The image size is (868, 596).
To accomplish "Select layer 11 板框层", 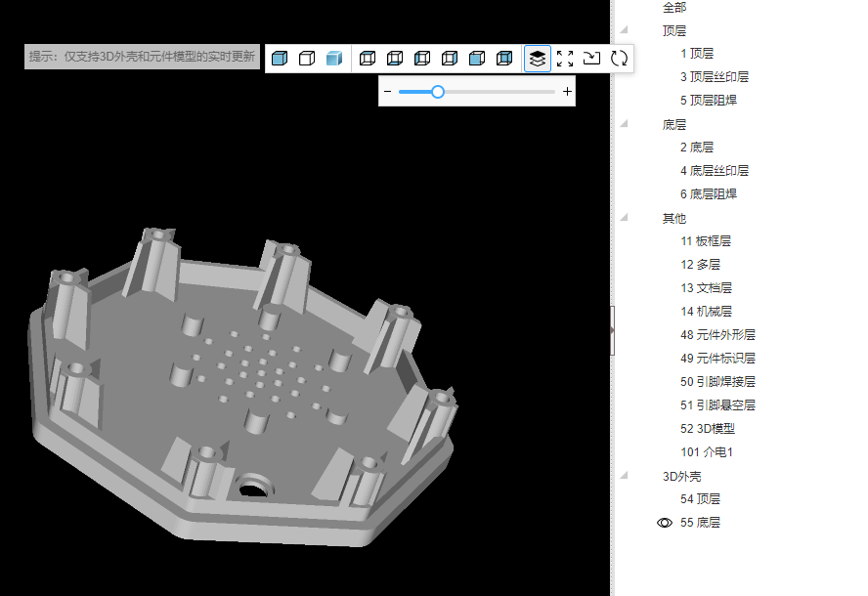I will click(x=706, y=241).
